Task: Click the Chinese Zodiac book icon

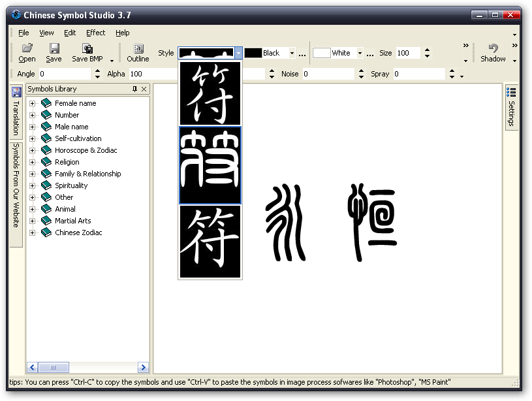Action: [46, 233]
